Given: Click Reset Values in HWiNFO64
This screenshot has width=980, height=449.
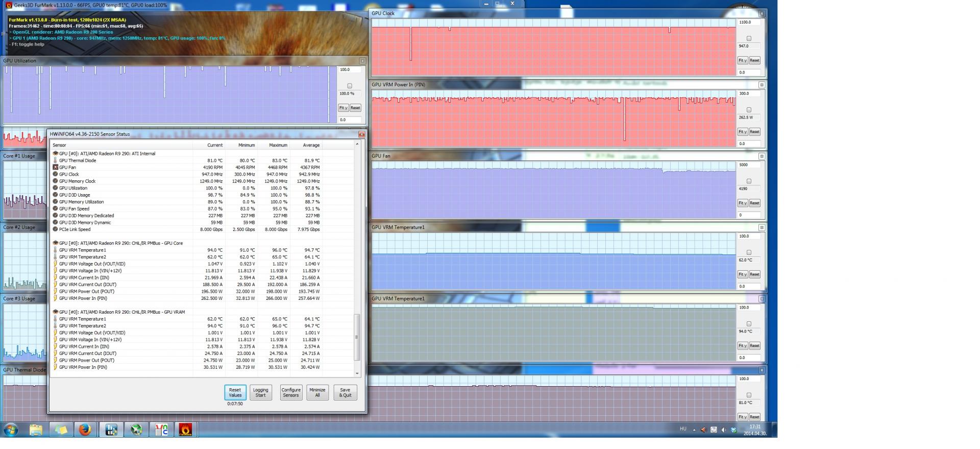Looking at the screenshot, I should (x=235, y=392).
